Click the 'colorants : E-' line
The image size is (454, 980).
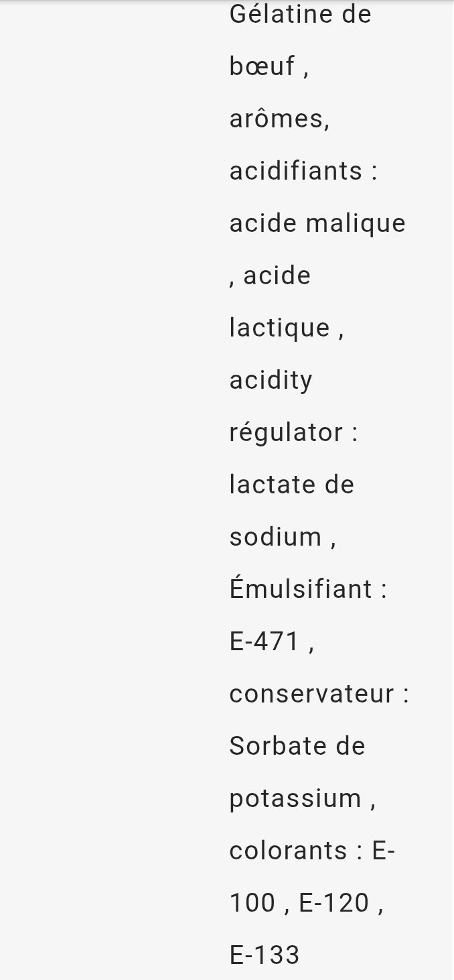click(x=312, y=851)
